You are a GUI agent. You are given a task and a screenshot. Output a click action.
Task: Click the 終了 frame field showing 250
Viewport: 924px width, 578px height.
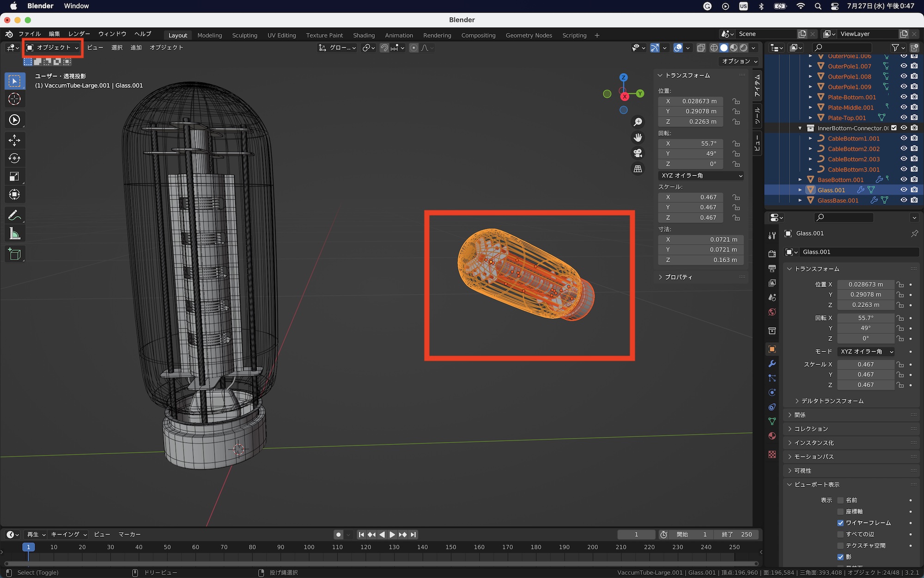[737, 535]
